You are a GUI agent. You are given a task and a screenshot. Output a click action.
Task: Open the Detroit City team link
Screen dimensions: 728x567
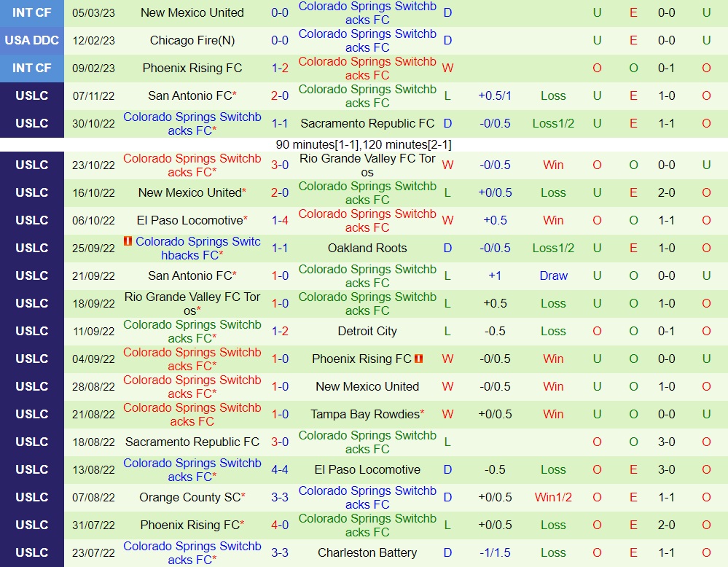click(367, 331)
